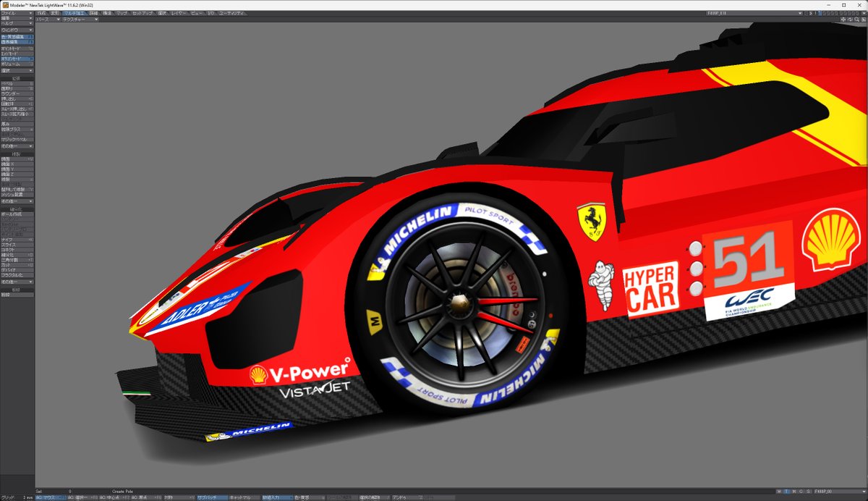The image size is (868, 501).
Task: Switch to the 構造 tab
Action: [107, 13]
